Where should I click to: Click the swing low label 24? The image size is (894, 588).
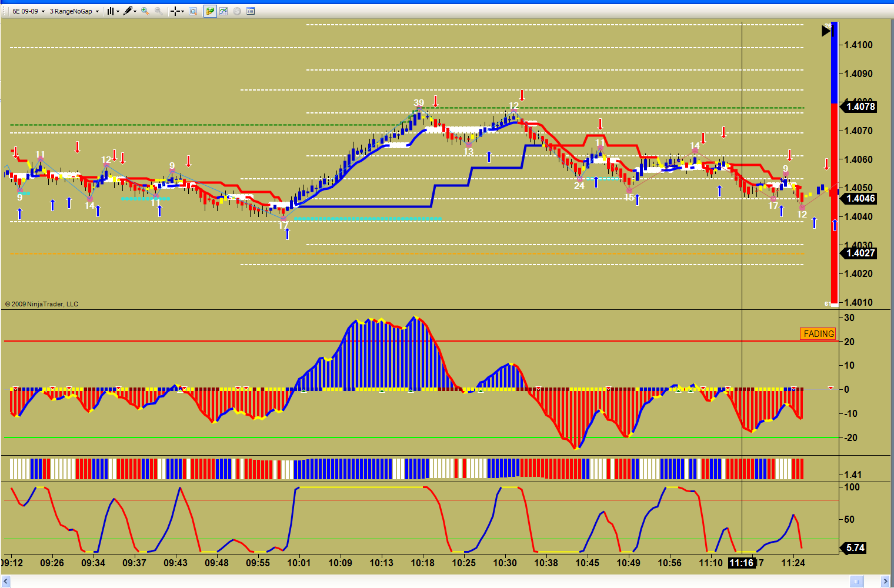click(579, 186)
